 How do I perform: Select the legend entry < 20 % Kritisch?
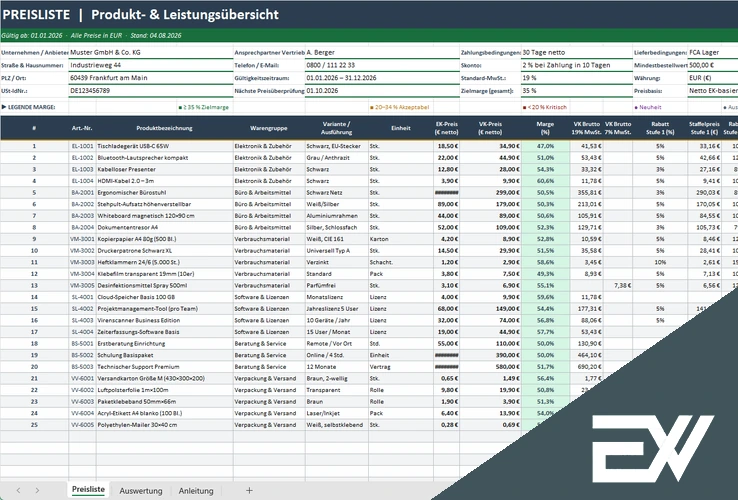point(545,107)
